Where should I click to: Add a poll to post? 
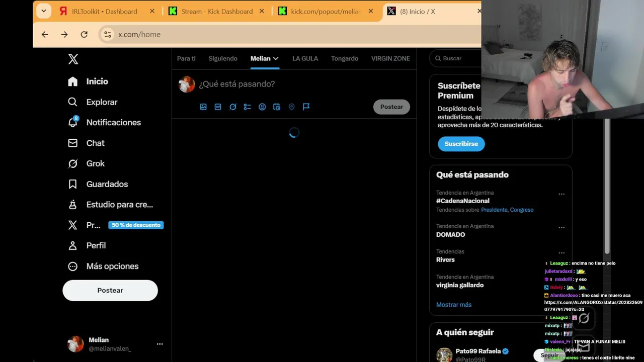coord(247,107)
